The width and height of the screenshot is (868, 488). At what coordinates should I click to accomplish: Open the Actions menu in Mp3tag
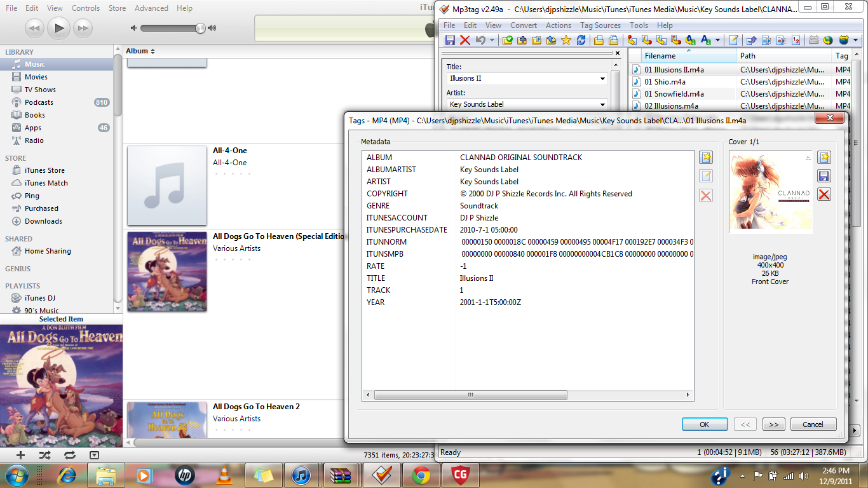click(559, 25)
